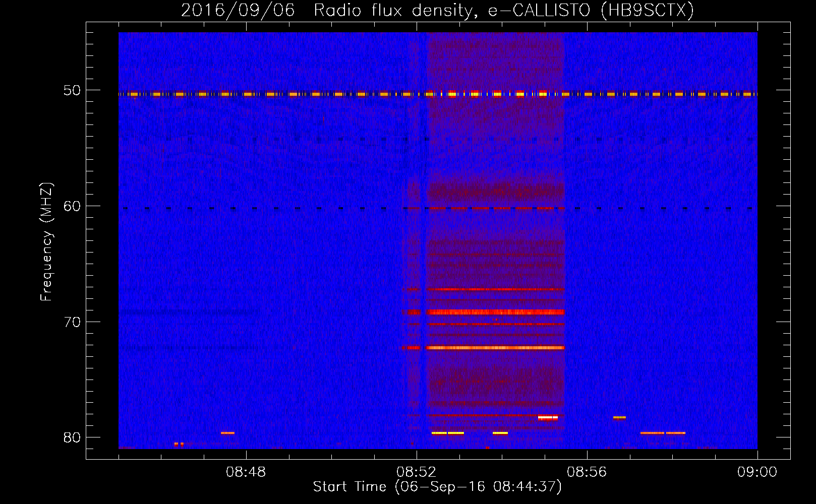
Task: Click the 70 frequency tick label
Action: [x=72, y=322]
